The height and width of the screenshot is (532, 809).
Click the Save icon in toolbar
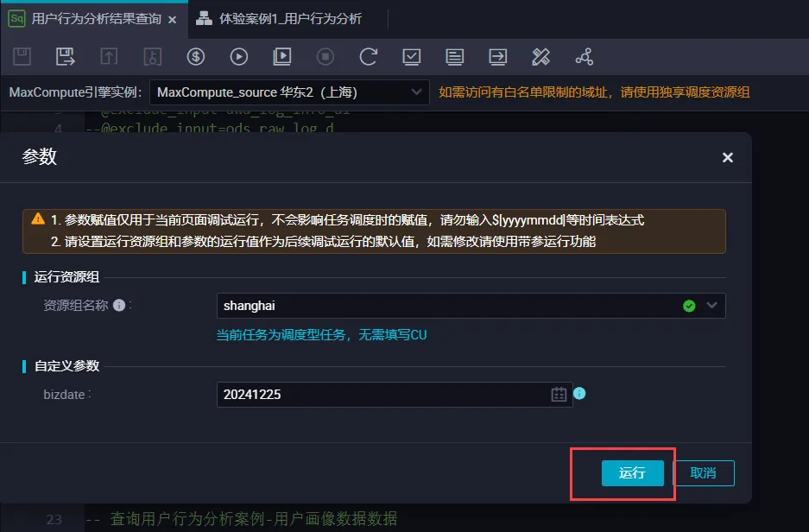[x=22, y=57]
